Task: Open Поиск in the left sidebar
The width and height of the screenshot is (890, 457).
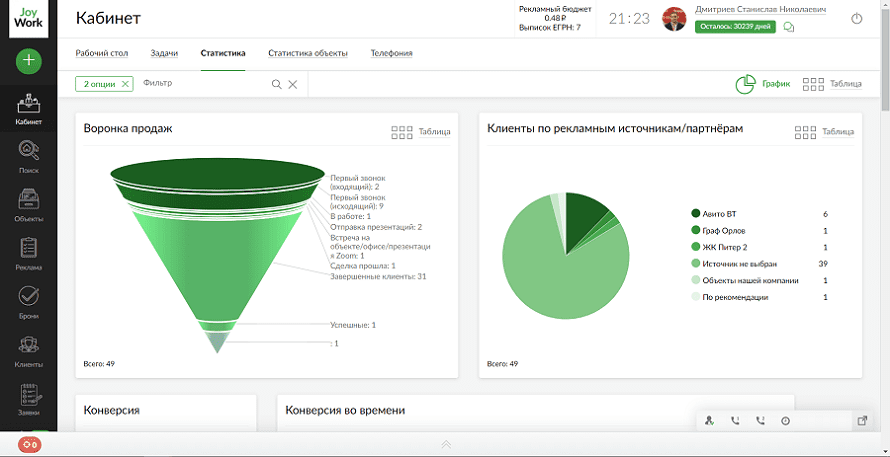Action: coord(28,155)
